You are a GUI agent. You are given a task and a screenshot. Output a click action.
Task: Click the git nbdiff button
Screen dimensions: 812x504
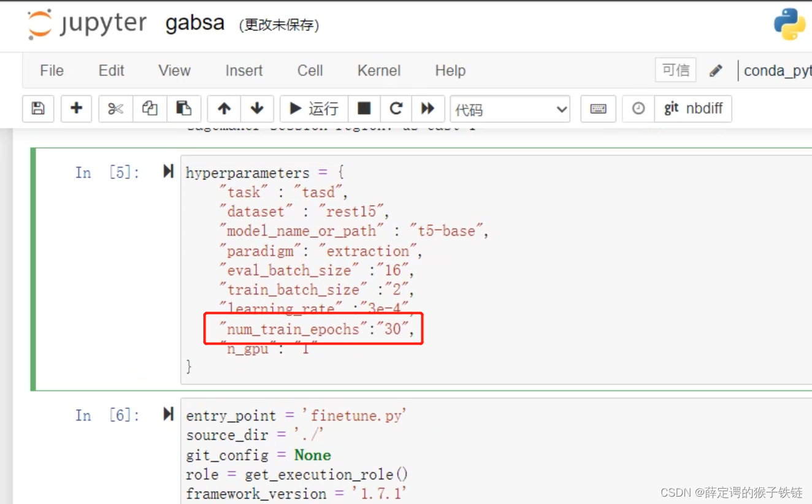693,109
